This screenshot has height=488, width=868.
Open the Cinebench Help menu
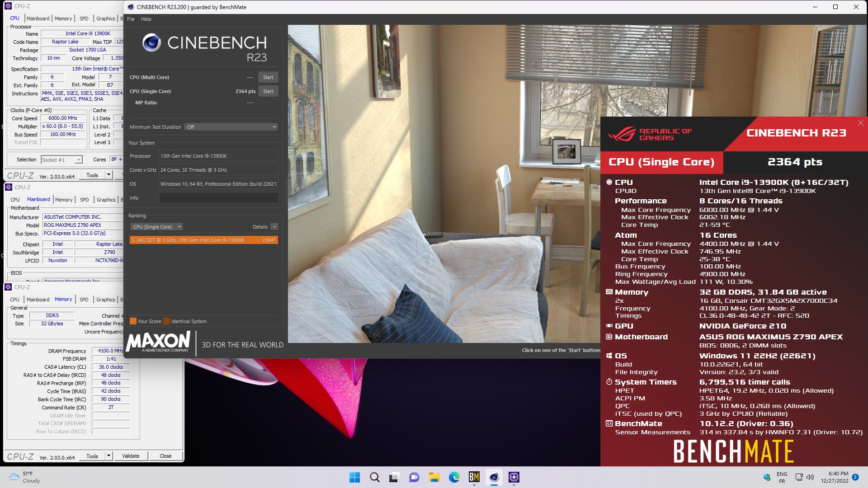click(x=146, y=19)
